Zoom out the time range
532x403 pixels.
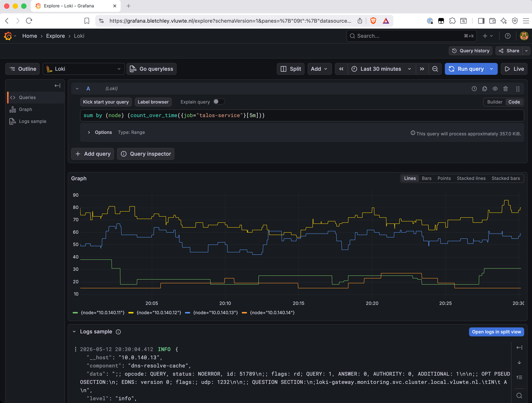pyautogui.click(x=435, y=69)
